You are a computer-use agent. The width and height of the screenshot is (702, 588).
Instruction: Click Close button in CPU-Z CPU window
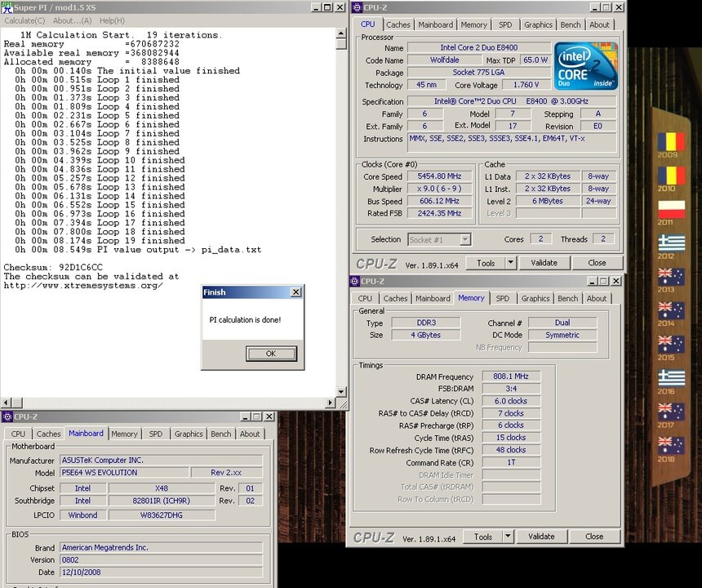(597, 262)
